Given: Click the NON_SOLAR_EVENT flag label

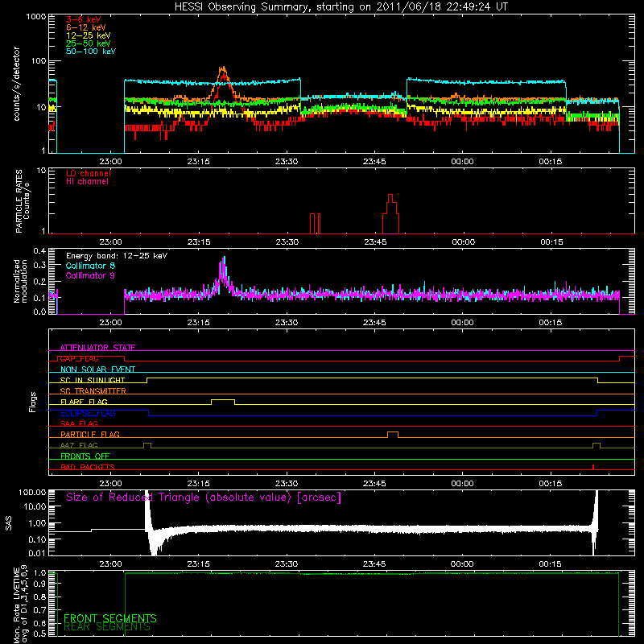Looking at the screenshot, I should (x=97, y=369).
